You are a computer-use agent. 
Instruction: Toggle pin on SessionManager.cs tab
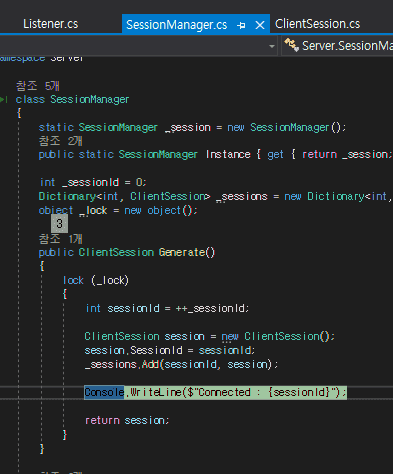241,25
